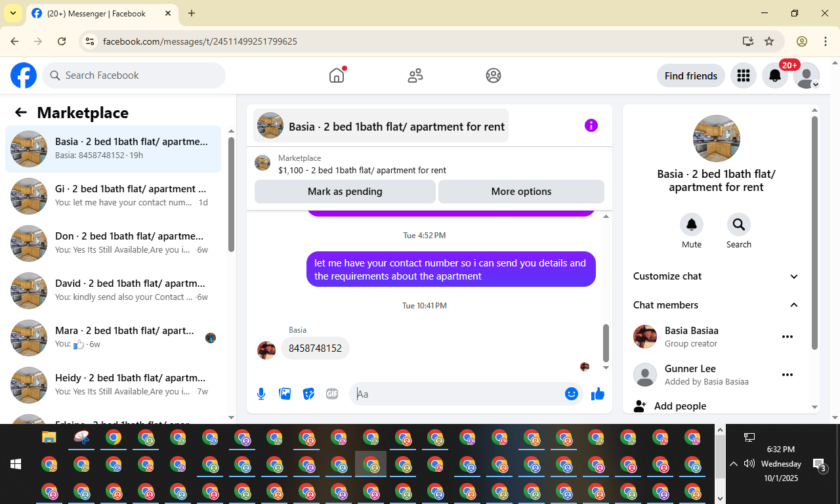
Task: Click the Search conversation magnifier icon
Action: (739, 224)
